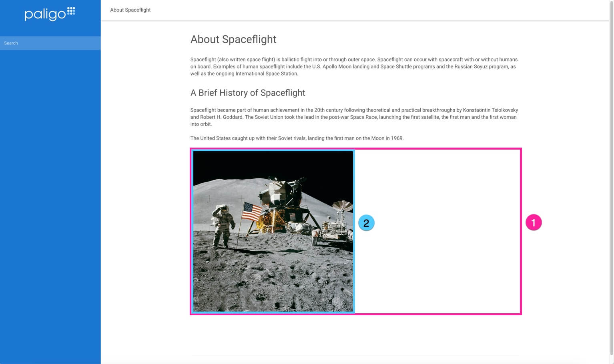Click the A Brief History of Spaceflight heading
This screenshot has height=364, width=614.
[x=248, y=93]
